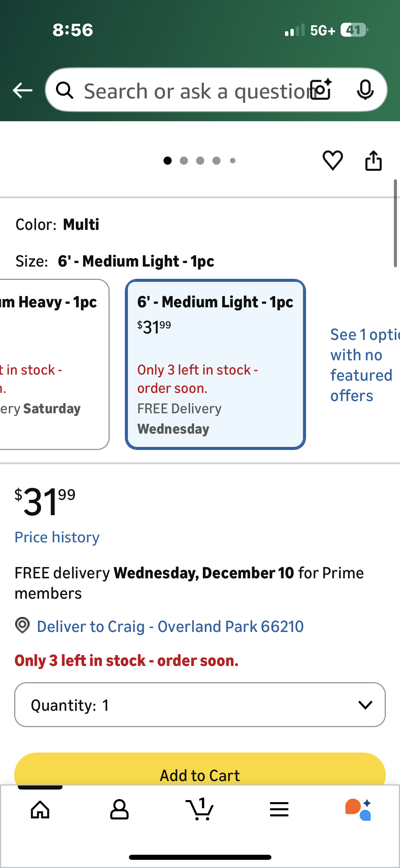The width and height of the screenshot is (400, 868).
Task: Open the shopping cart icon
Action: pyautogui.click(x=200, y=810)
